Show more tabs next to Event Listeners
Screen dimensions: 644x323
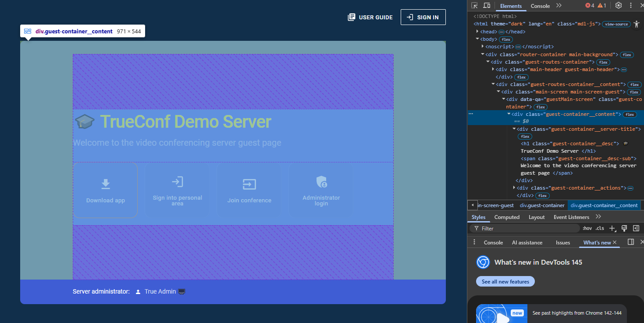(598, 217)
